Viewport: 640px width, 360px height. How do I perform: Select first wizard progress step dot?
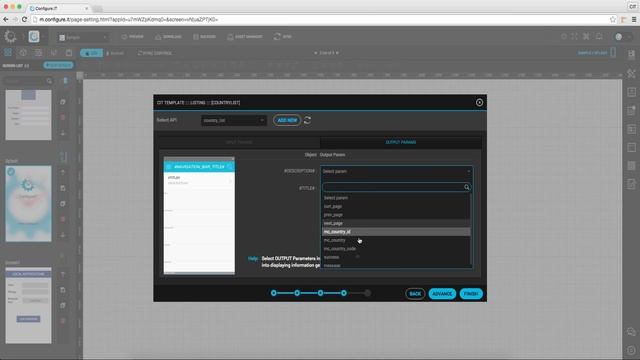(x=274, y=293)
